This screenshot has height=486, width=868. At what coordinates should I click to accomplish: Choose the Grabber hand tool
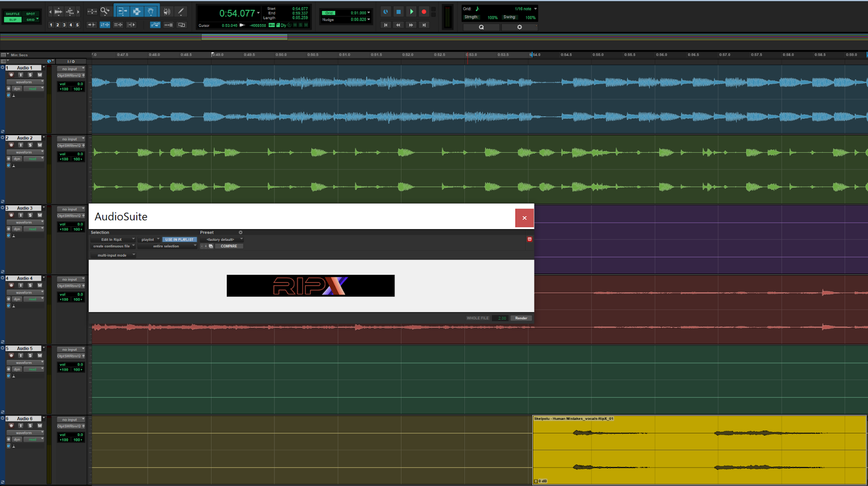151,11
